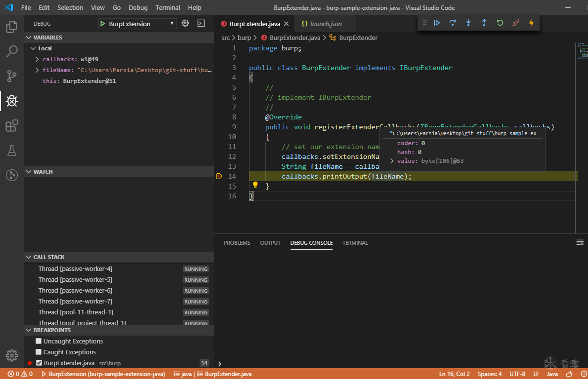The height and width of the screenshot is (379, 588).
Task: Click the Step Over debug icon
Action: point(453,23)
